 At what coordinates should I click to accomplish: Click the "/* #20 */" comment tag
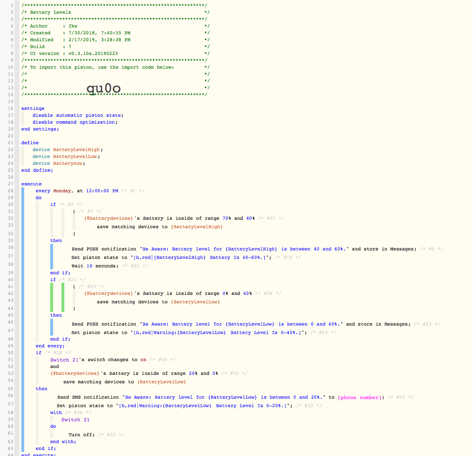coord(135,266)
